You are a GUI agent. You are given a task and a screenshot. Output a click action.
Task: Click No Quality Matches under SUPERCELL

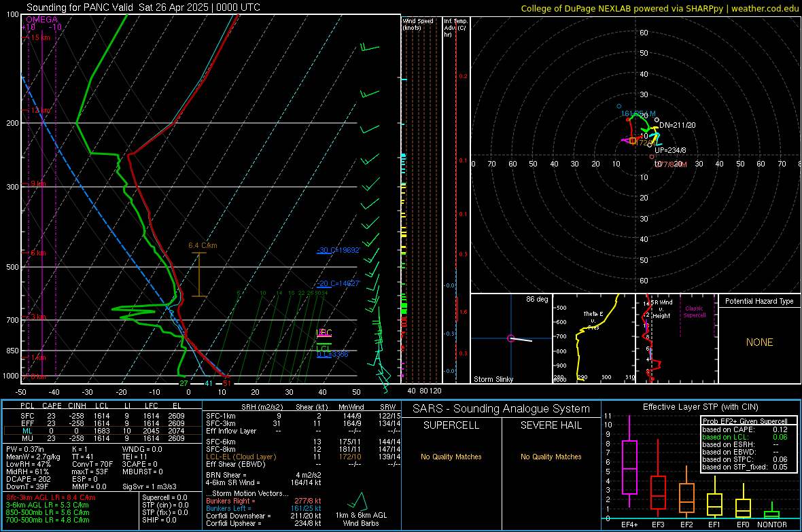click(x=451, y=457)
